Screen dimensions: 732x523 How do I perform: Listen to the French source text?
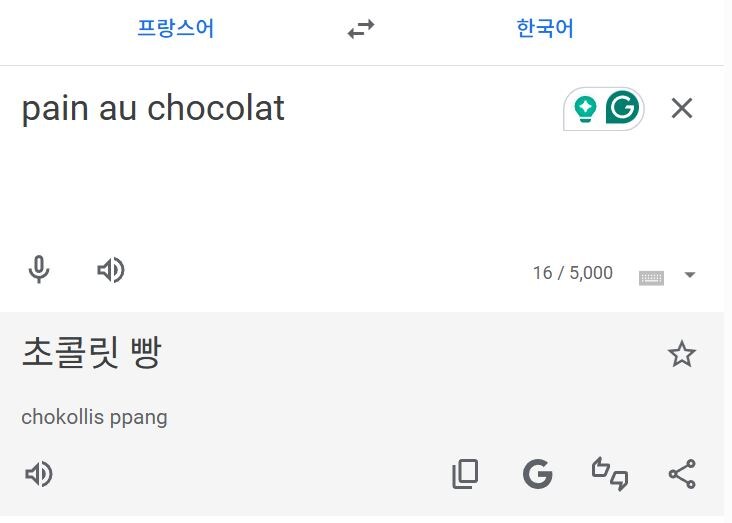[111, 270]
